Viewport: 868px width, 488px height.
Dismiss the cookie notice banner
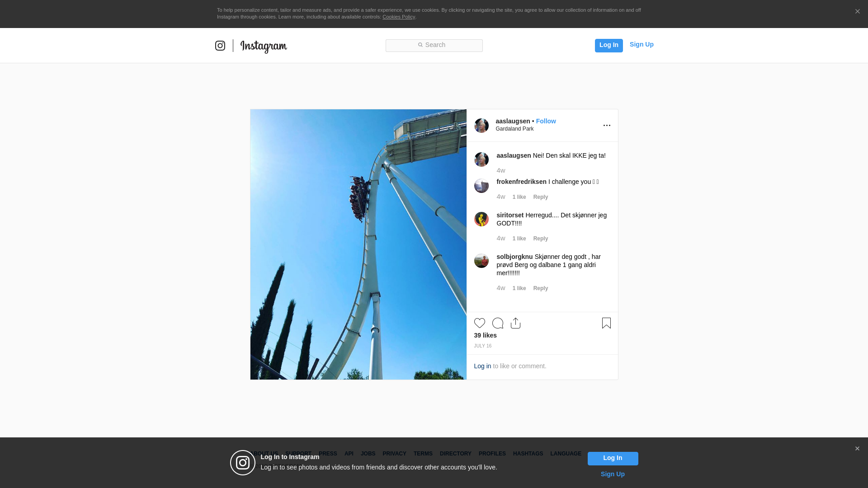[x=857, y=12]
